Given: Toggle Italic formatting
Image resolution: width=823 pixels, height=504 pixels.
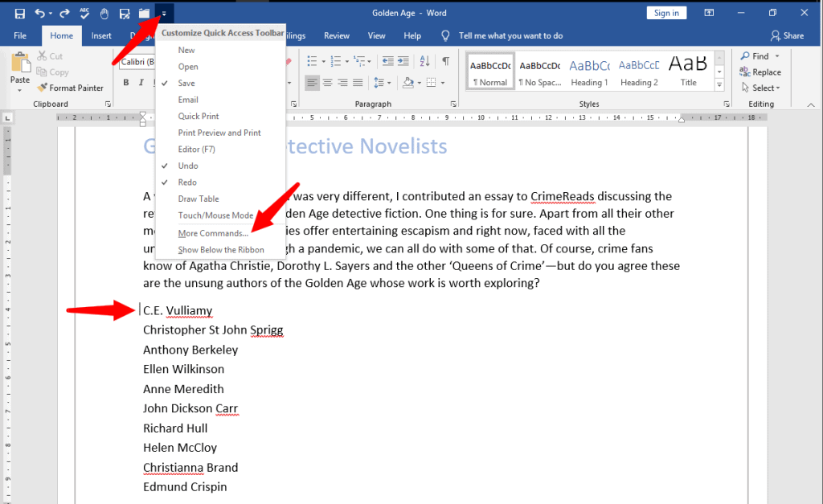Looking at the screenshot, I should click(141, 83).
